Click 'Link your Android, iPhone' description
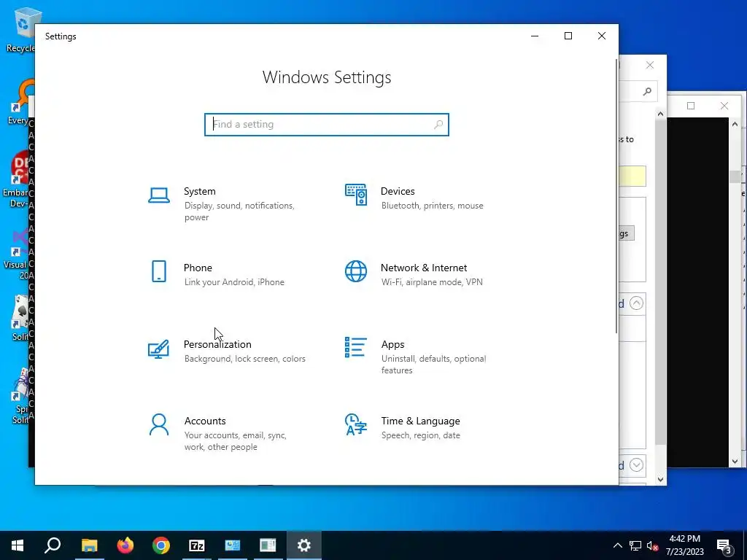 pos(234,282)
